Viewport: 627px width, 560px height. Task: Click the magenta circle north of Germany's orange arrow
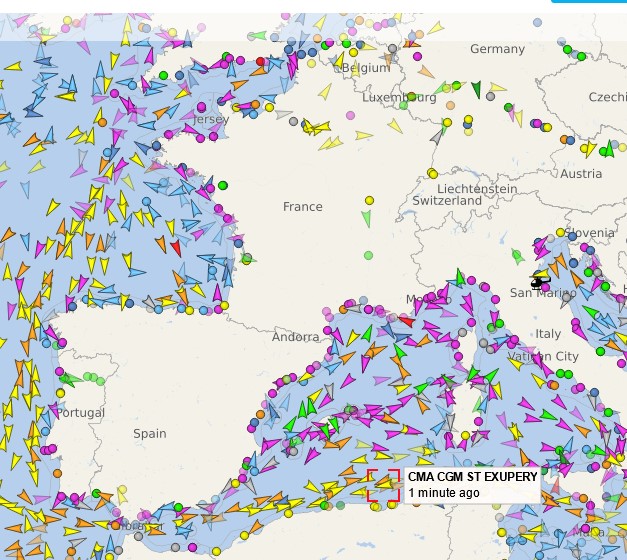417,56
